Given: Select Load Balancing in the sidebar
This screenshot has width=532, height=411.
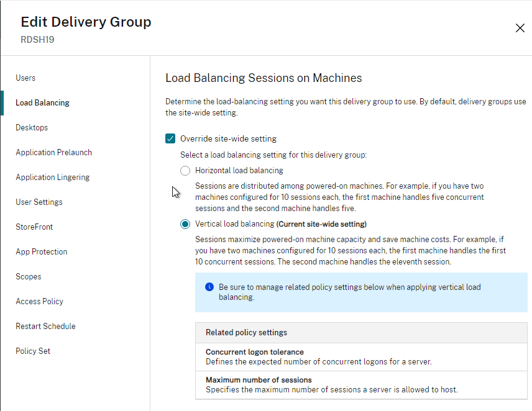Looking at the screenshot, I should tap(42, 103).
